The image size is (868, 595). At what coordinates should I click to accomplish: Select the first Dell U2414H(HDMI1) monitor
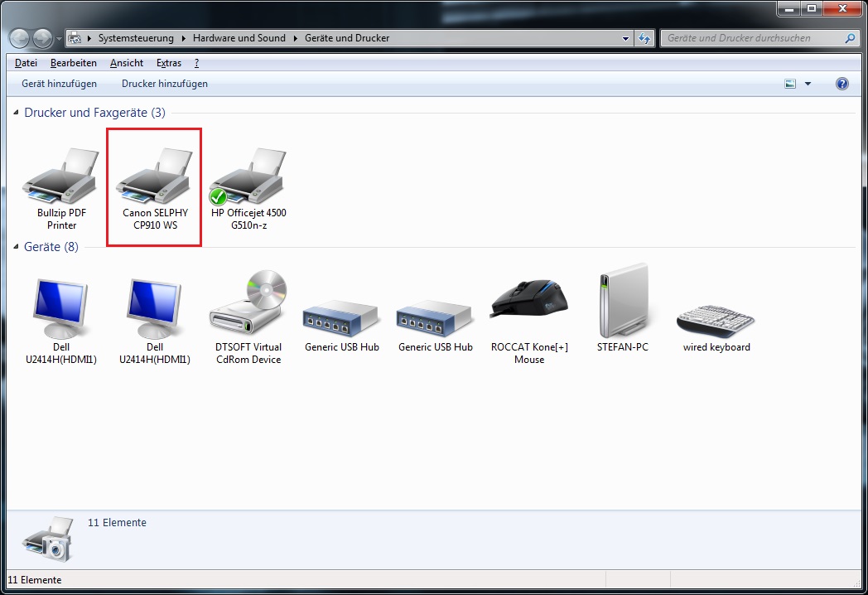pos(61,322)
